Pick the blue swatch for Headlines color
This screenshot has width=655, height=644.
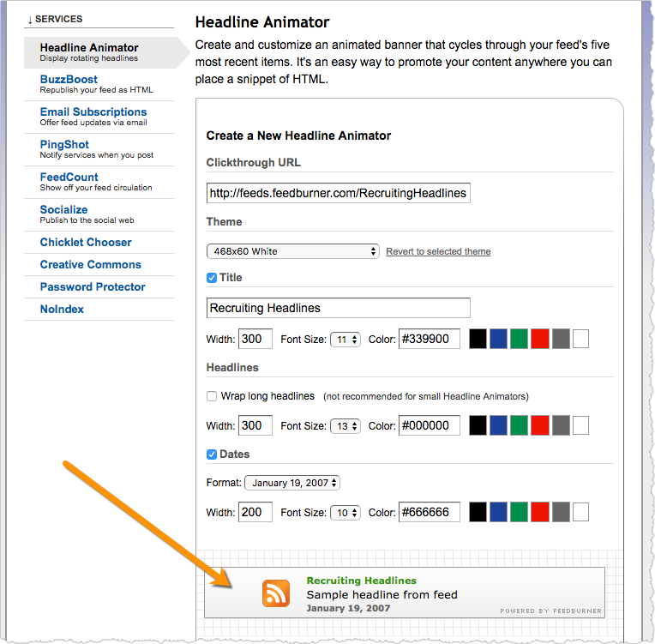pyautogui.click(x=498, y=425)
